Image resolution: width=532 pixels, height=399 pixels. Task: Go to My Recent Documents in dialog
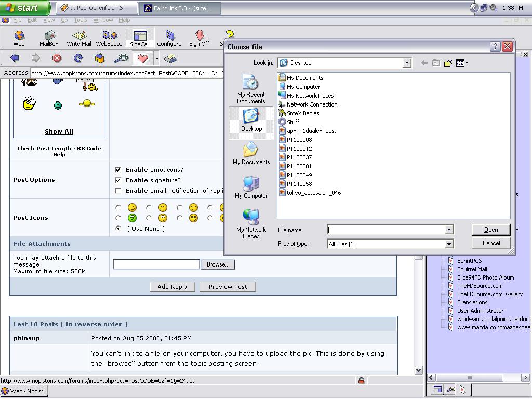[x=251, y=89]
